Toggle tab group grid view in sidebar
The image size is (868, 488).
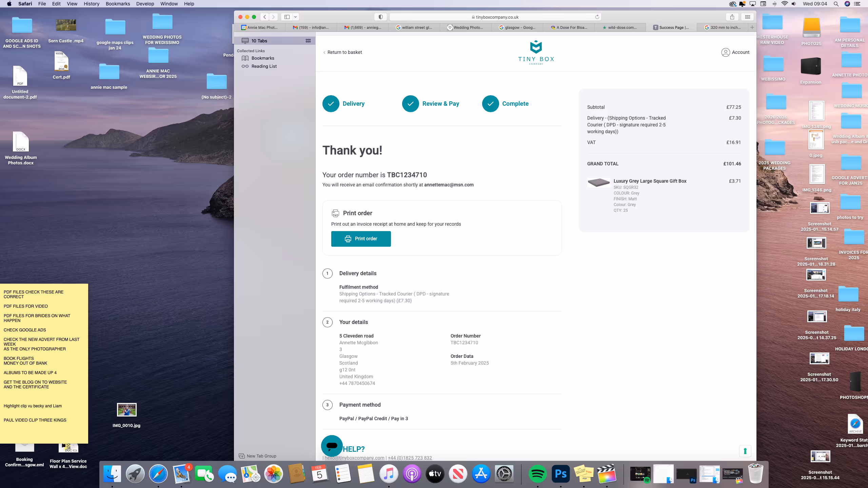click(308, 41)
